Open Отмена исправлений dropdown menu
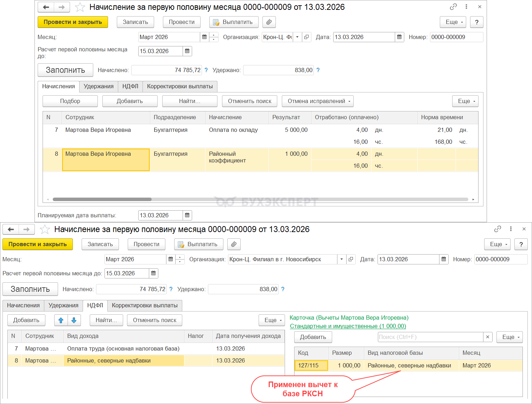 click(x=317, y=101)
